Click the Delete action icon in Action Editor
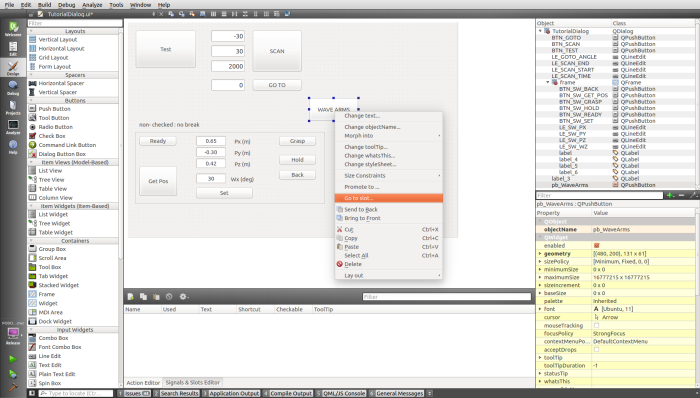Screen dimensions: 700x398 click(169, 296)
